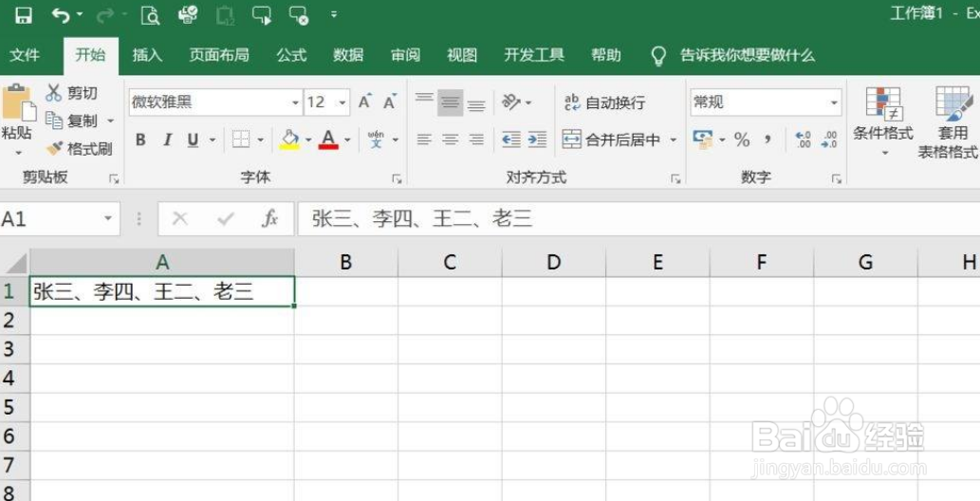980x501 pixels.
Task: Open the 开发工具 tab
Action: 534,55
